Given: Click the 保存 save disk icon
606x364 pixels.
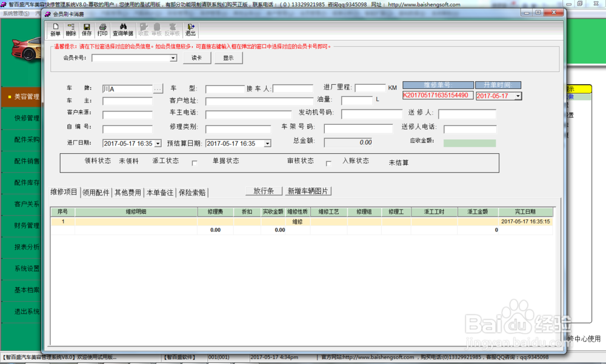Looking at the screenshot, I should click(x=87, y=30).
